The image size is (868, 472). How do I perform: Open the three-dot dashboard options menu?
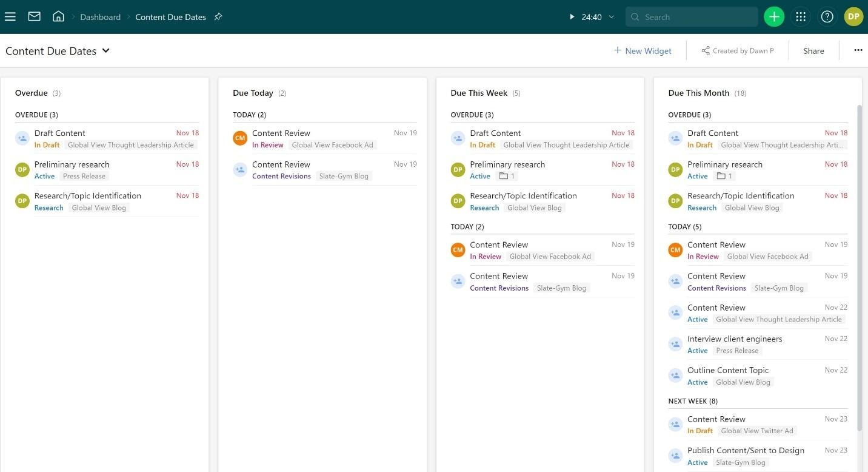point(858,50)
